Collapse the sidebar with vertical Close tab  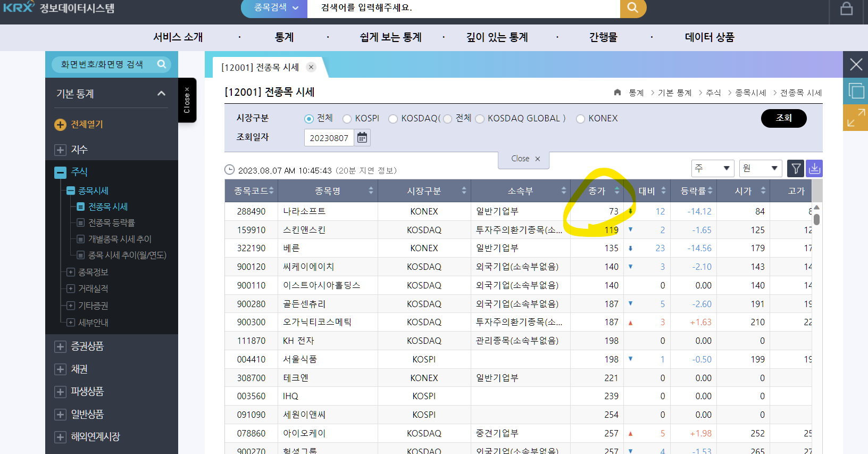(x=187, y=100)
